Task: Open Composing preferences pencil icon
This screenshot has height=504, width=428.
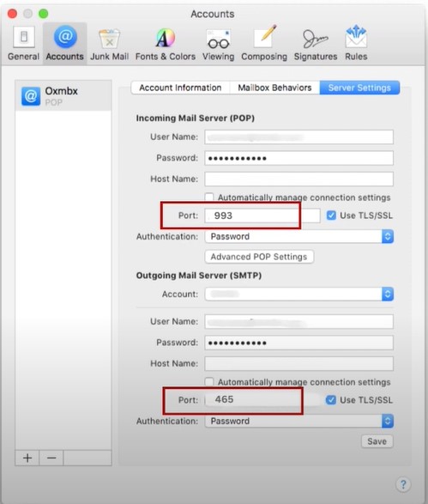Action: 264,44
